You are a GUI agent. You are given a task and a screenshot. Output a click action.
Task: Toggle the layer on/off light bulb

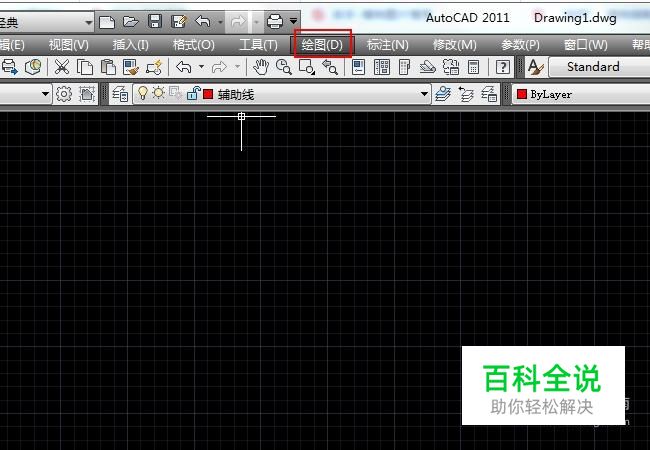(143, 93)
